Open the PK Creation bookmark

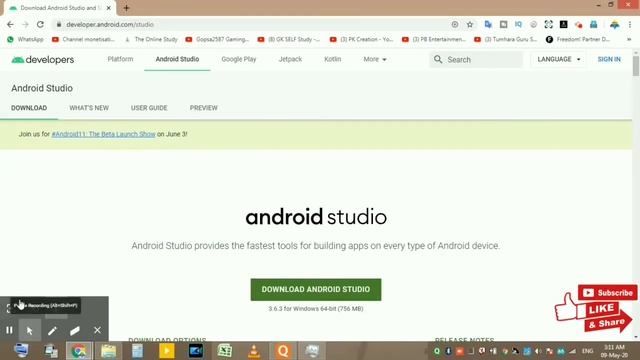pos(362,39)
